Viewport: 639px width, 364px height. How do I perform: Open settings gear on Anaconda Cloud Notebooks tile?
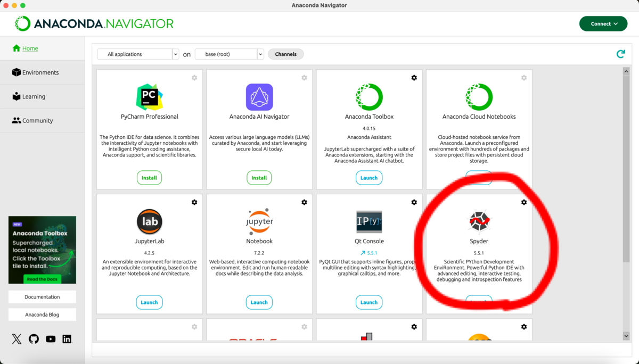(x=524, y=78)
